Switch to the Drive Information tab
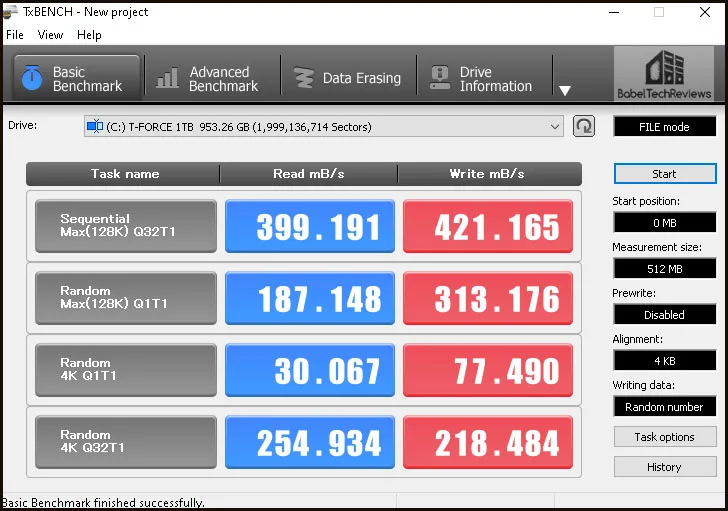 484,78
